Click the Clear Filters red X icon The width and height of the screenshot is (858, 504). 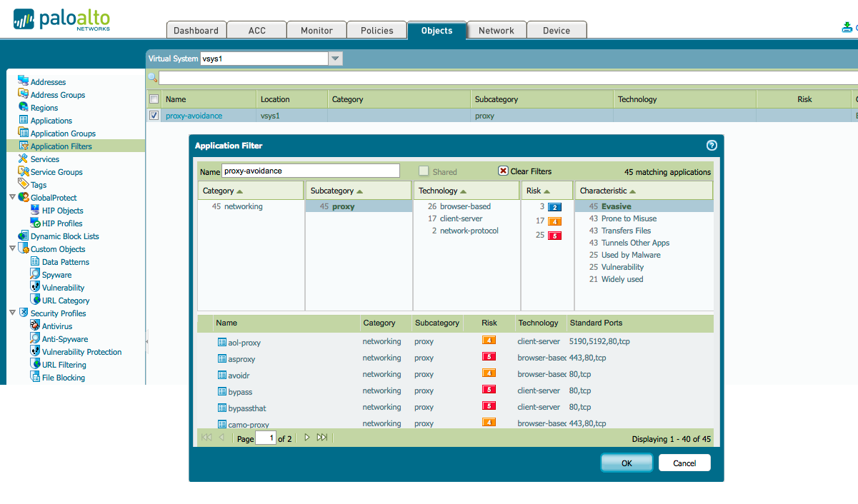click(503, 171)
